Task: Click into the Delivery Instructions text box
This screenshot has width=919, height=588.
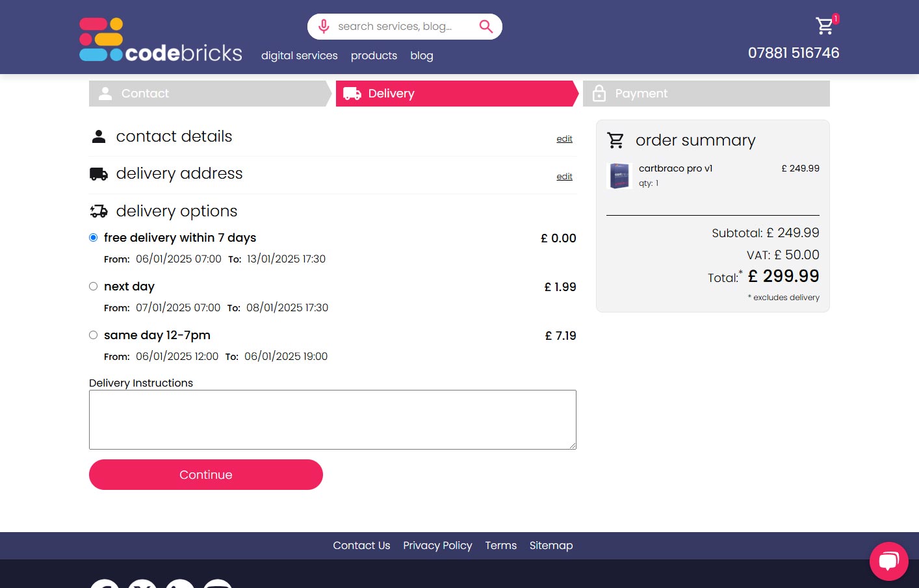Action: pyautogui.click(x=332, y=420)
